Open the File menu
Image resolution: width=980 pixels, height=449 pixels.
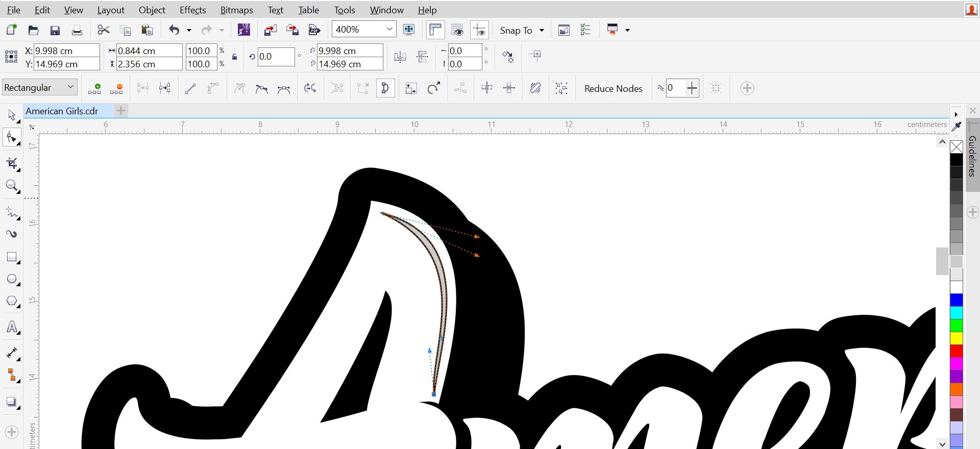point(14,10)
